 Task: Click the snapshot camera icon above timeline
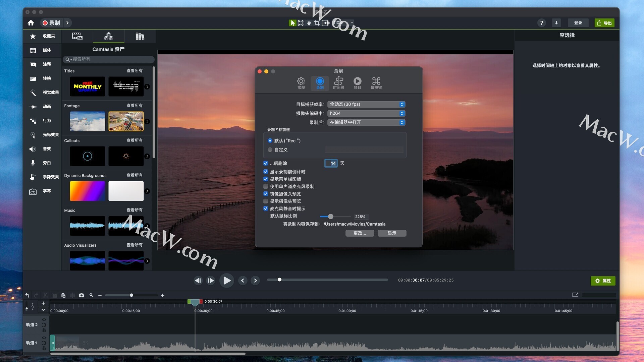[x=82, y=295]
